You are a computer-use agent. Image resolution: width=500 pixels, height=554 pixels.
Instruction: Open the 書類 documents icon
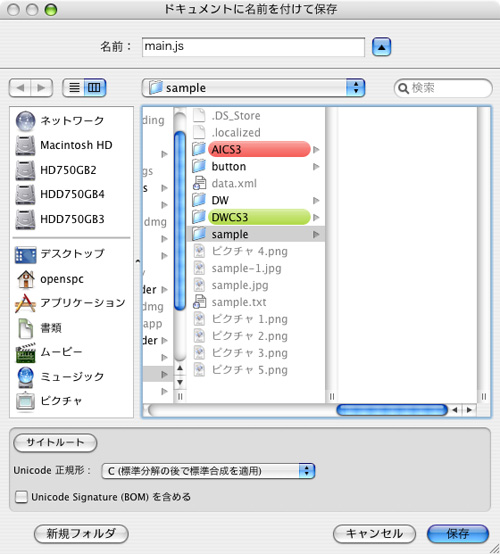click(x=25, y=328)
